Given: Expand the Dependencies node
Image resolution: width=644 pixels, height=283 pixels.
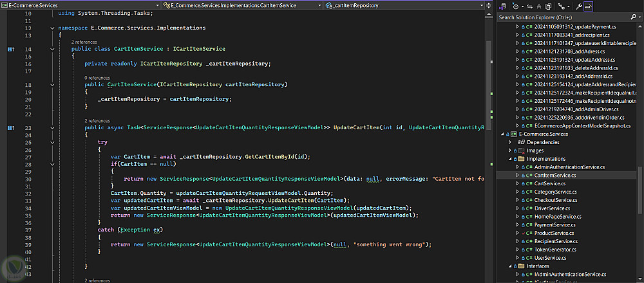Looking at the screenshot, I should tap(509, 142).
